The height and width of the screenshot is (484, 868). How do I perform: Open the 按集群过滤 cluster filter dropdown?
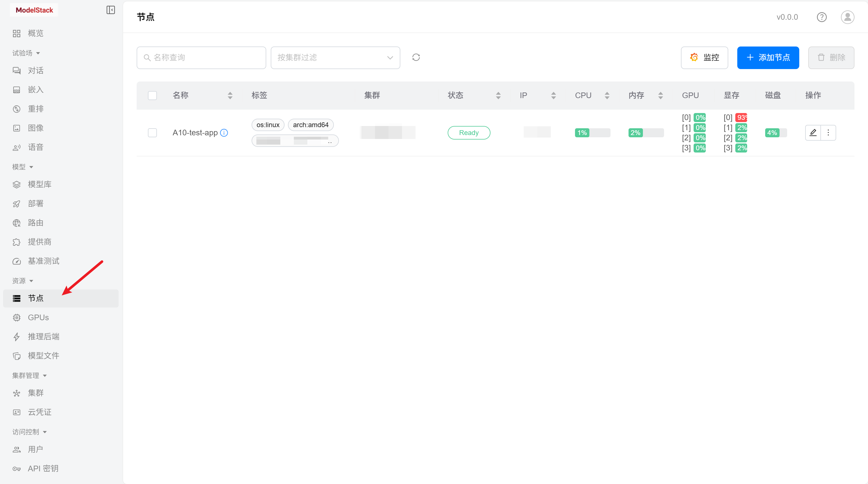[x=335, y=58]
